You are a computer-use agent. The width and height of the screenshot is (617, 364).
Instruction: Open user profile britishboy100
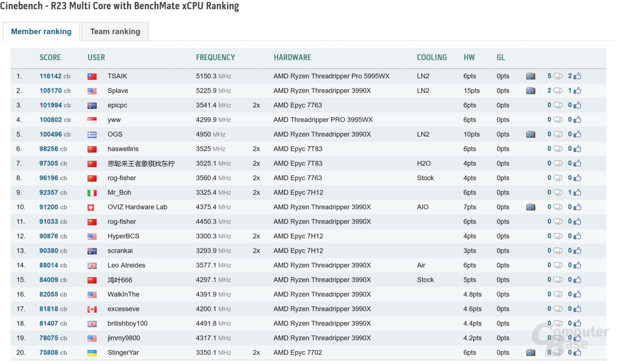[127, 324]
